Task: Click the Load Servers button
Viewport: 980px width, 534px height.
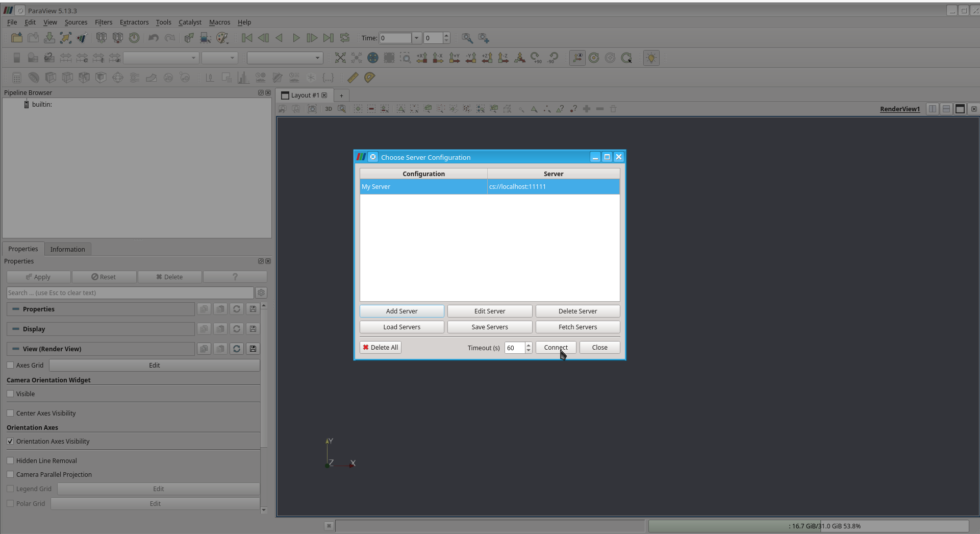Action: tap(401, 327)
